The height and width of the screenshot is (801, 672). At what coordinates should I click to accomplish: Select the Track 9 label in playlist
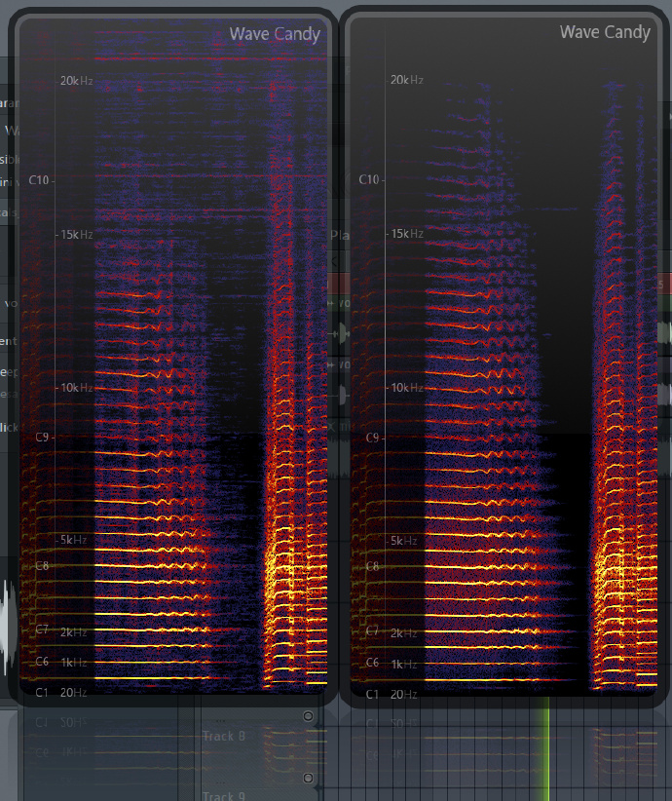pos(224,796)
